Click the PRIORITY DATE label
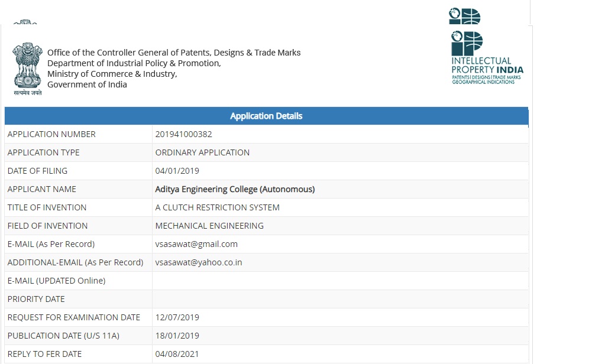Screen dimensions: 592x364 [x=36, y=299]
